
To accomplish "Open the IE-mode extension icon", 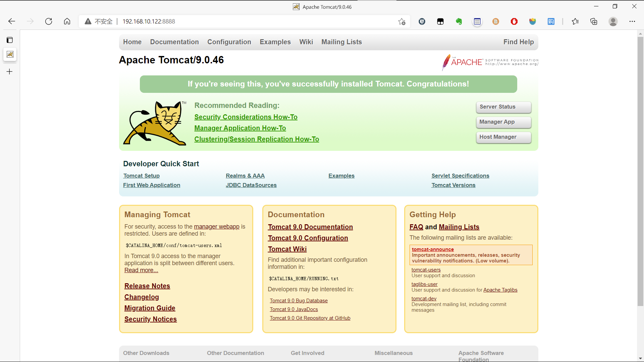I will coord(422,21).
